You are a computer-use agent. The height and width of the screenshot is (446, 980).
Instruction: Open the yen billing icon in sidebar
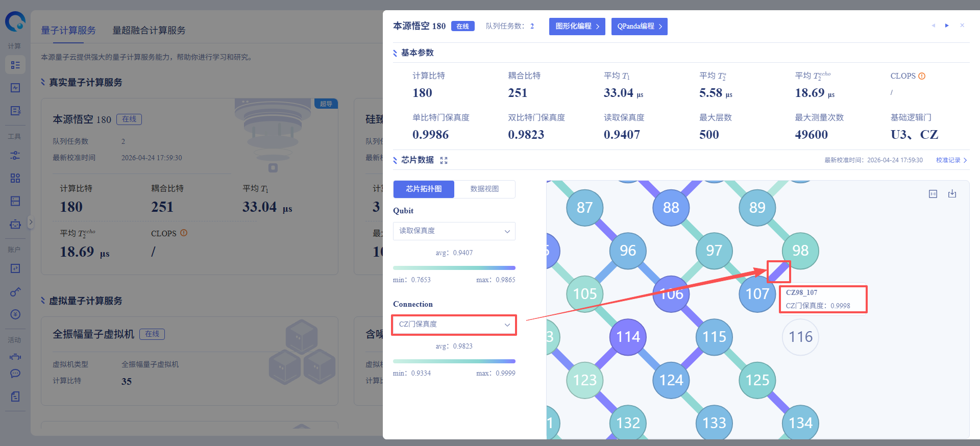click(15, 314)
